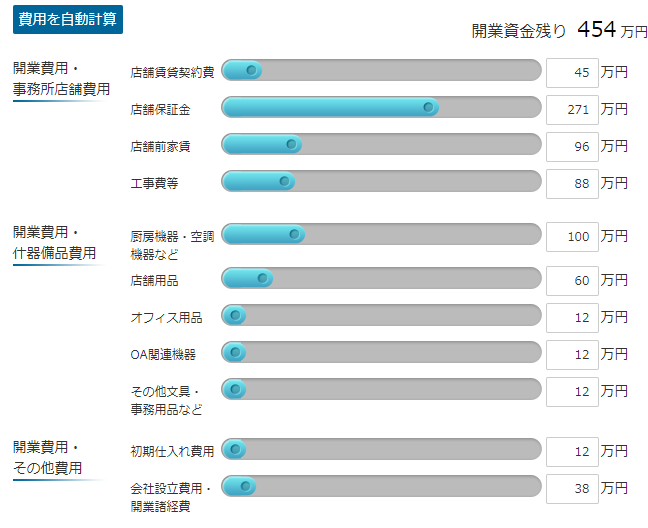Click the 店舗前家賃 value box showing 96
Image resolution: width=648 pixels, height=528 pixels.
click(x=572, y=147)
